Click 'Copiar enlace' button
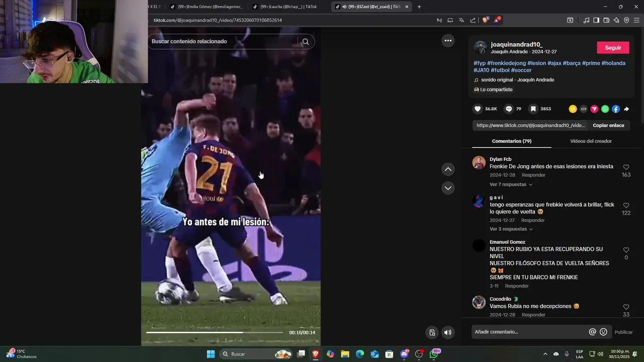The image size is (644, 362). 608,125
